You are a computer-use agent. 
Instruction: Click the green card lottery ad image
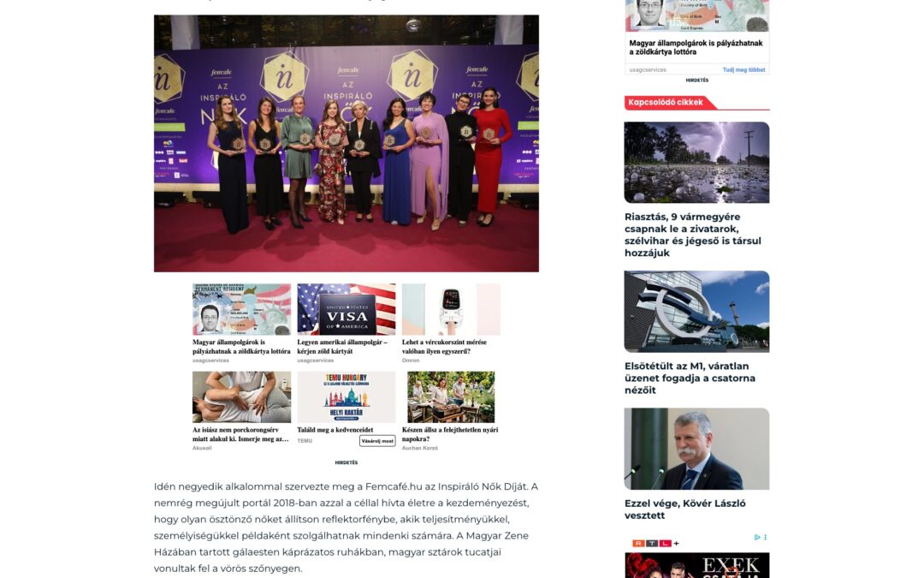(x=241, y=310)
